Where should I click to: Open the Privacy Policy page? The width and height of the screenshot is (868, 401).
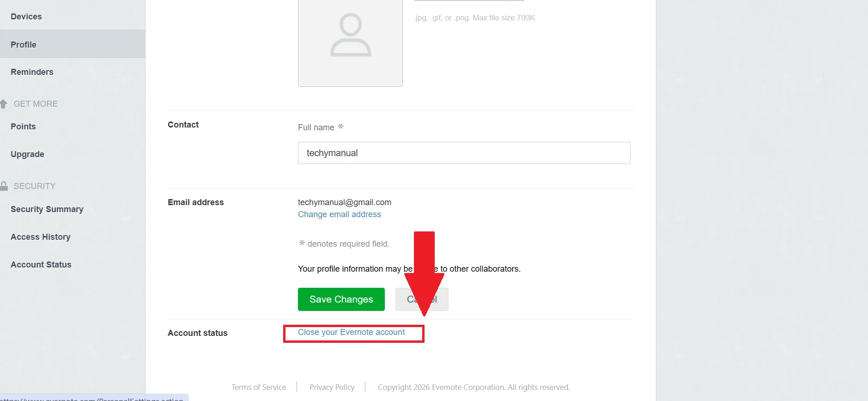pyautogui.click(x=332, y=387)
